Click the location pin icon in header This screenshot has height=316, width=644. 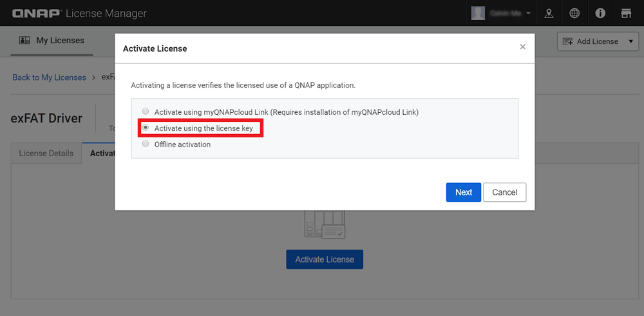coord(549,13)
